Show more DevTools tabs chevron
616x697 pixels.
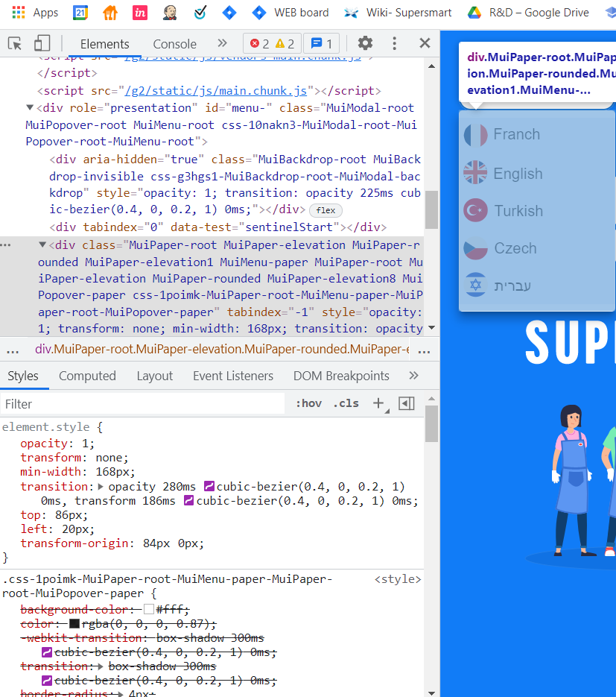(x=222, y=43)
